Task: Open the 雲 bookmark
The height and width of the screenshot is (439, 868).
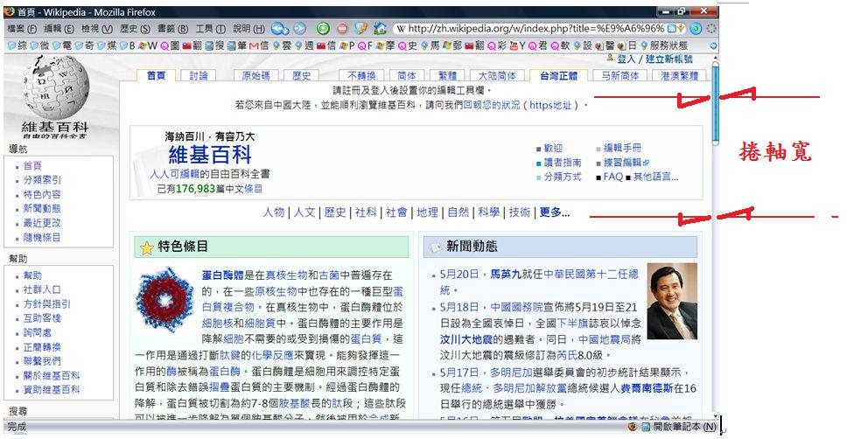Action: 281,45
